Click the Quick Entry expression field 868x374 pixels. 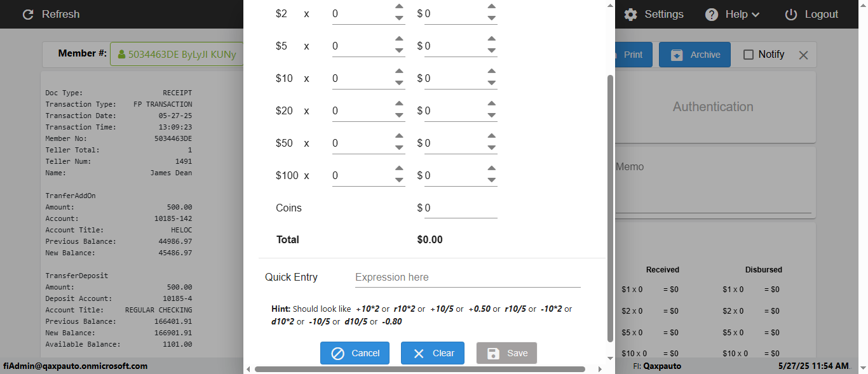[x=467, y=277]
